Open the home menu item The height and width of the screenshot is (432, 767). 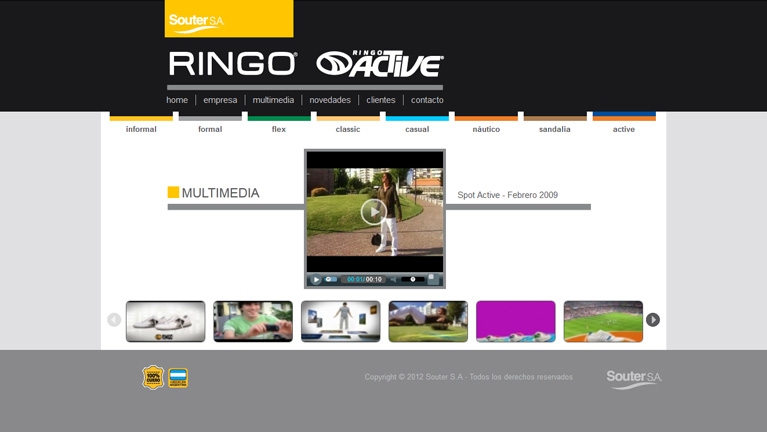pyautogui.click(x=177, y=100)
